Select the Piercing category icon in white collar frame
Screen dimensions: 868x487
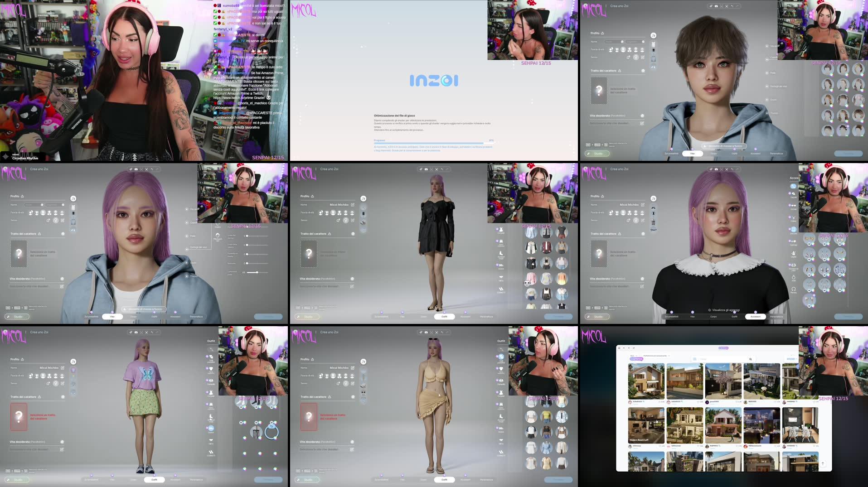pos(793,289)
